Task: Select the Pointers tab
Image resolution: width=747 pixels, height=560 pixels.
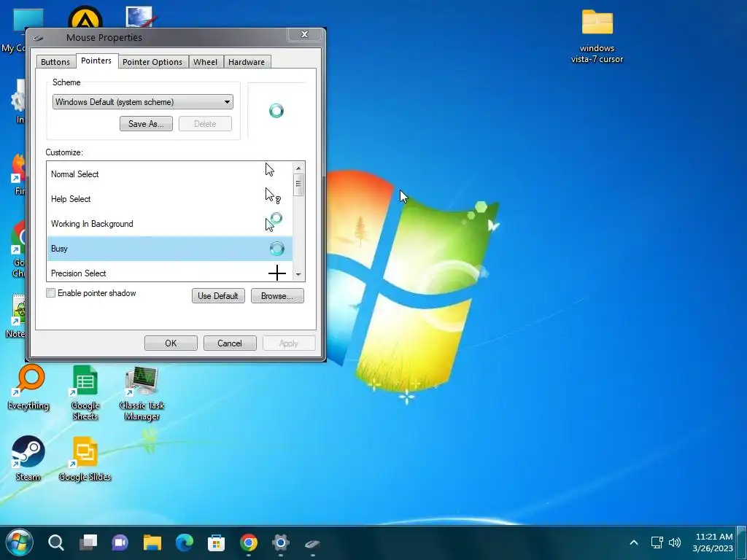Action: click(x=96, y=61)
